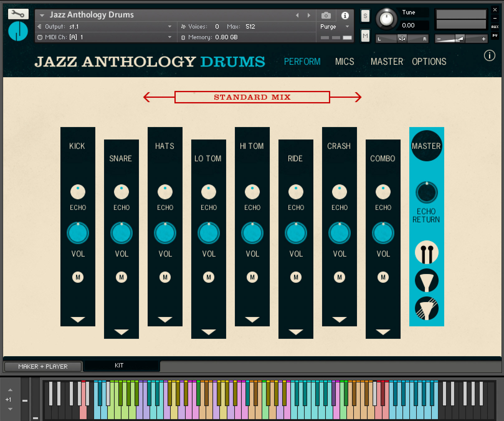Click the Jazz Anthology Drums logo icon
This screenshot has height=421, width=504.
(x=18, y=31)
